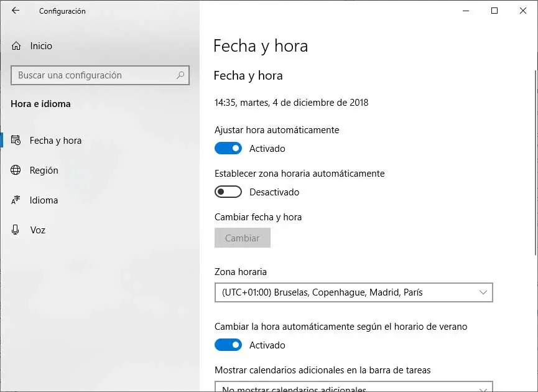Click the Idioma language icon
The height and width of the screenshot is (392, 538).
(x=16, y=200)
